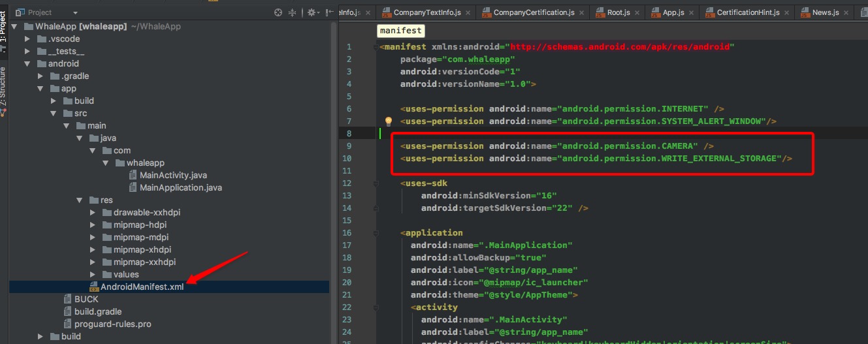Collapse the android folder arrow

(27, 64)
